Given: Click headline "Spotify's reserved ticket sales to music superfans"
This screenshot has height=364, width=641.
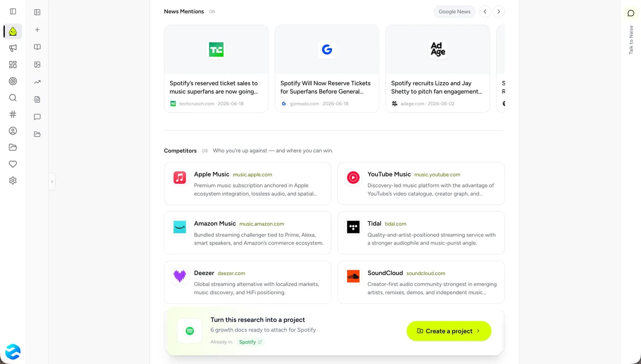Looking at the screenshot, I should point(214,87).
